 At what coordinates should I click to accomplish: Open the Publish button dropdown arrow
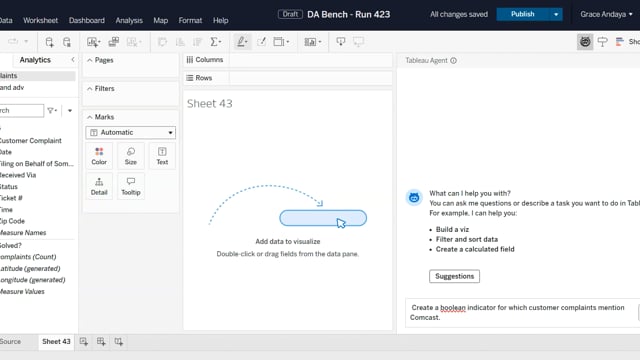[x=556, y=14]
